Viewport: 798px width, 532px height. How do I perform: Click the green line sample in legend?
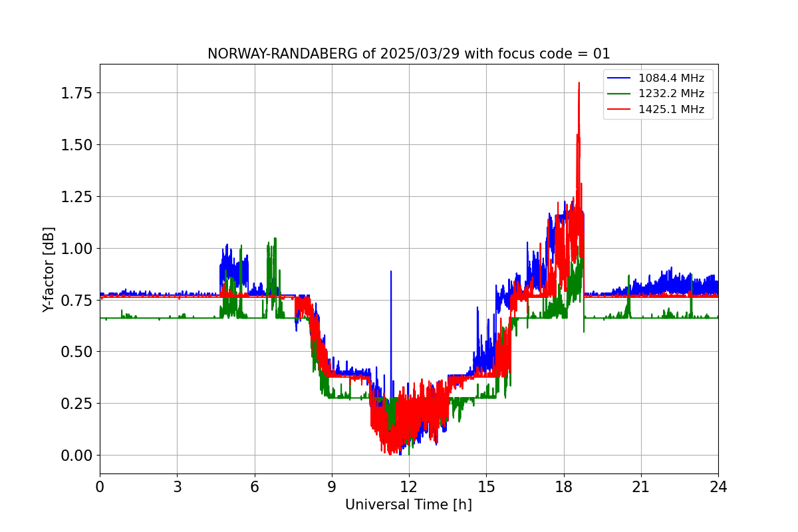click(620, 94)
